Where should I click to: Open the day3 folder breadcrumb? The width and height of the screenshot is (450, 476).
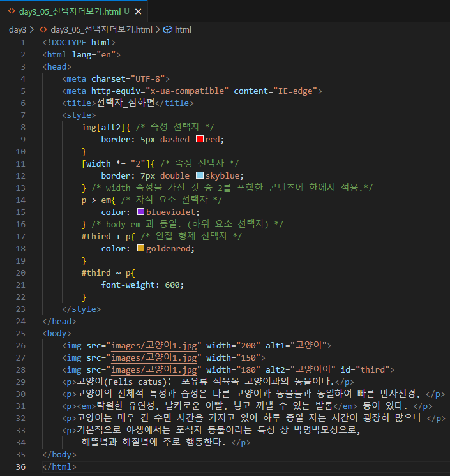click(18, 30)
